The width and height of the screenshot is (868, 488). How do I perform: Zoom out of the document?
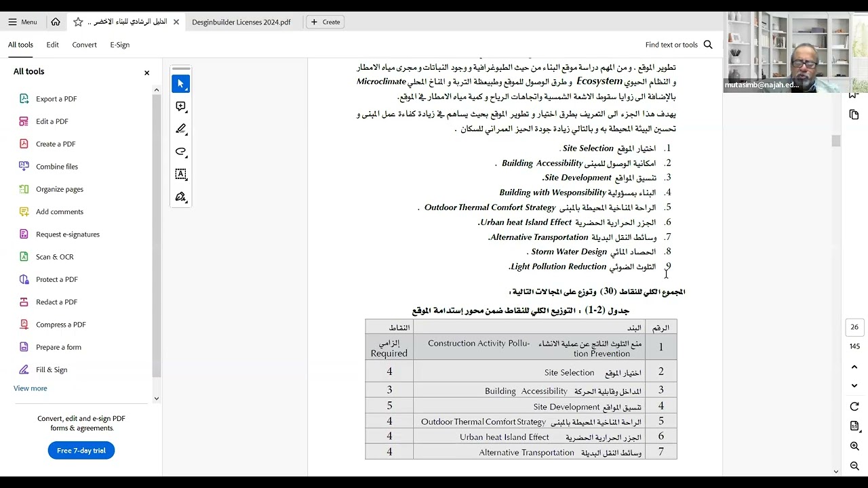pos(854,466)
